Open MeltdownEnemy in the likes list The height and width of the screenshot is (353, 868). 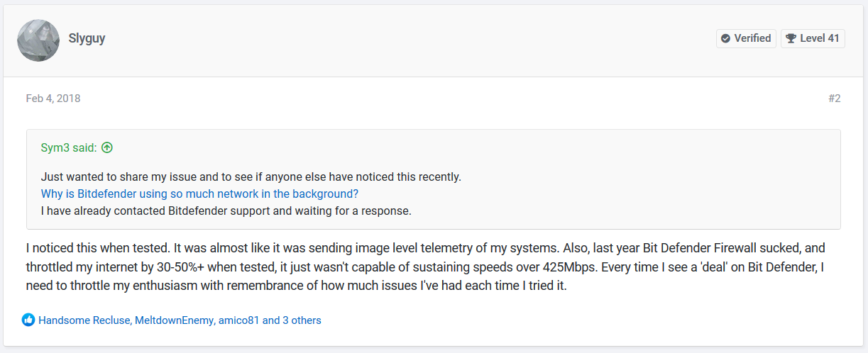click(175, 320)
